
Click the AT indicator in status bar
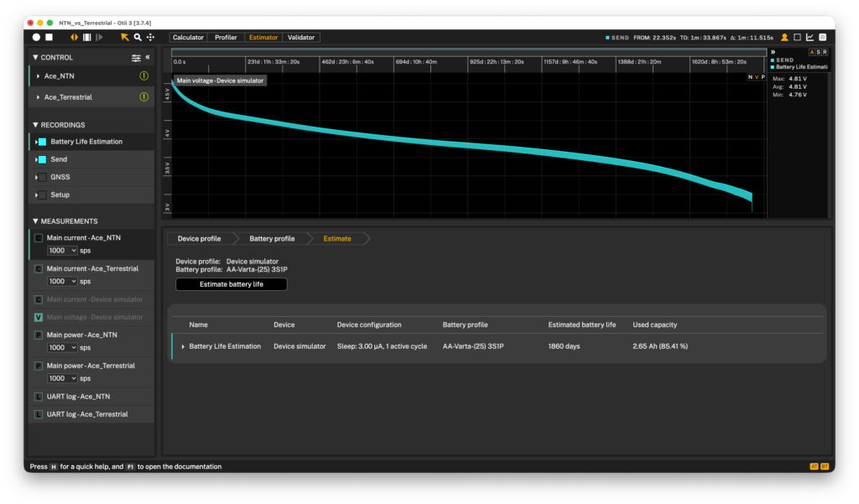tap(814, 467)
